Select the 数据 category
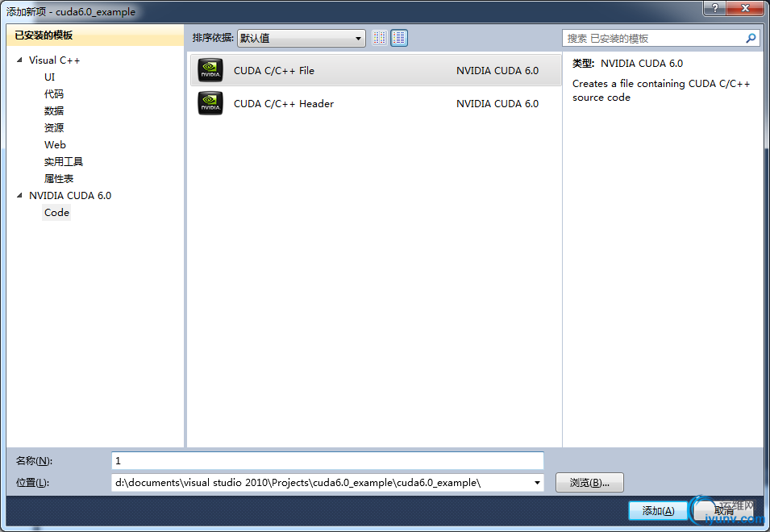The height and width of the screenshot is (532, 770). (54, 111)
